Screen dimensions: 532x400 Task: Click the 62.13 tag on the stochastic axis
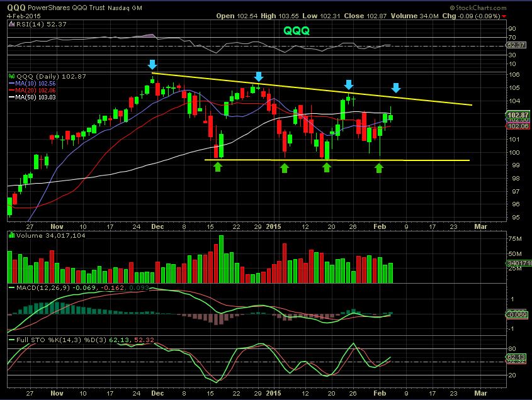tap(516, 357)
